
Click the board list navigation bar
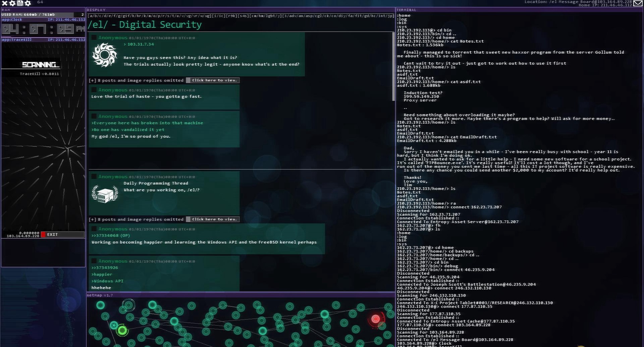point(240,16)
